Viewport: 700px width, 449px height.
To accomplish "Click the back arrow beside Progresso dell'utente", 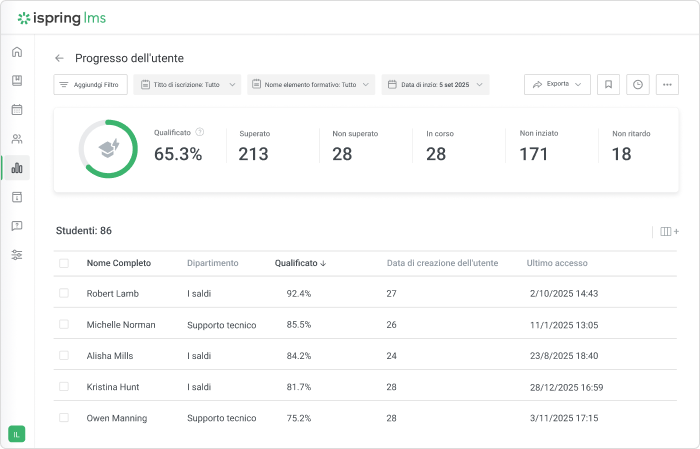I will click(59, 59).
